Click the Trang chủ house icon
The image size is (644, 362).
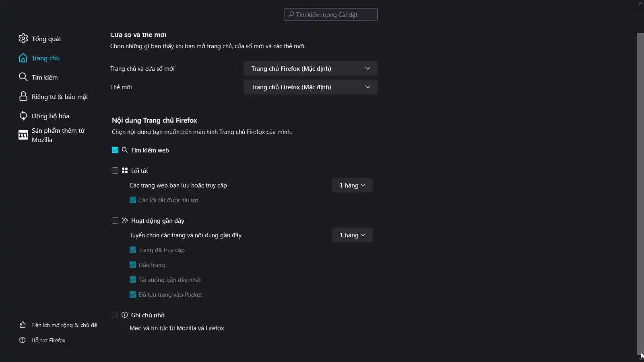tap(23, 58)
